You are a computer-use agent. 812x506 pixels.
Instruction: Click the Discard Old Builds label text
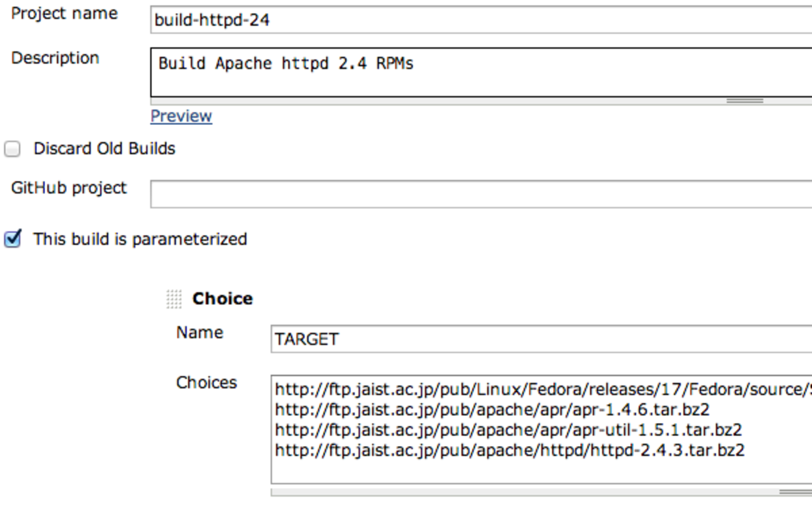click(104, 149)
